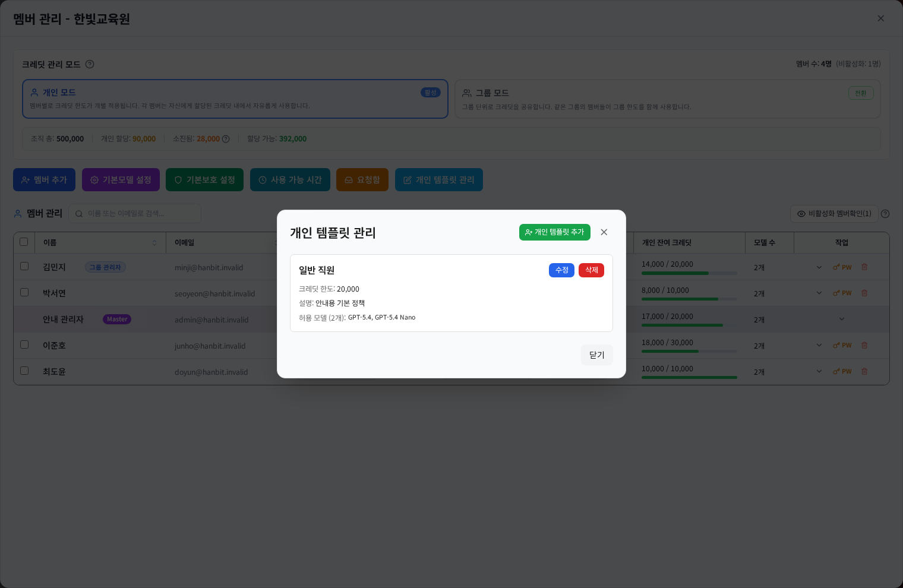903x588 pixels.
Task: Delete the 일반 직원 template with 삭제
Action: pyautogui.click(x=591, y=270)
